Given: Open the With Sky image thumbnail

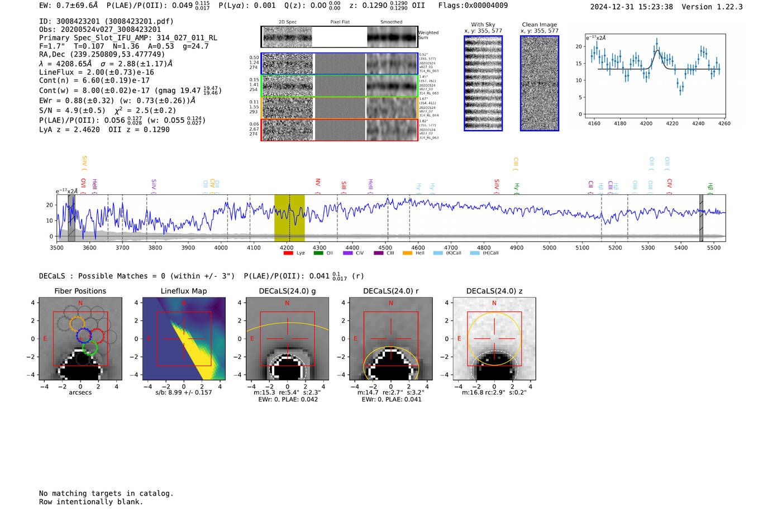Looking at the screenshot, I should point(483,84).
